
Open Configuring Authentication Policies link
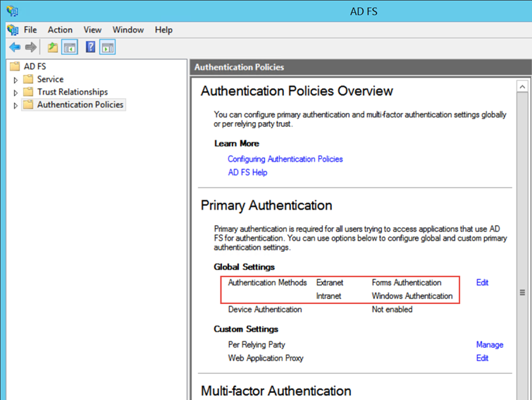coord(285,159)
